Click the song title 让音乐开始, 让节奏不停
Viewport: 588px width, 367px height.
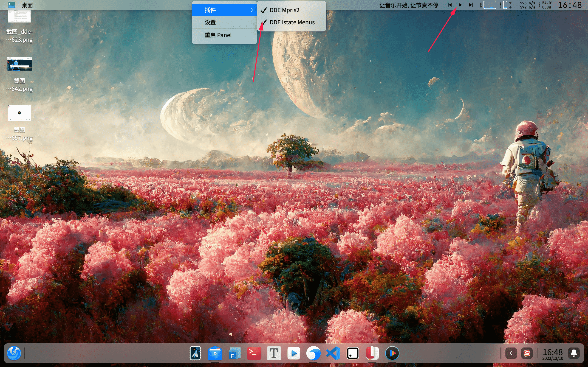tap(409, 5)
